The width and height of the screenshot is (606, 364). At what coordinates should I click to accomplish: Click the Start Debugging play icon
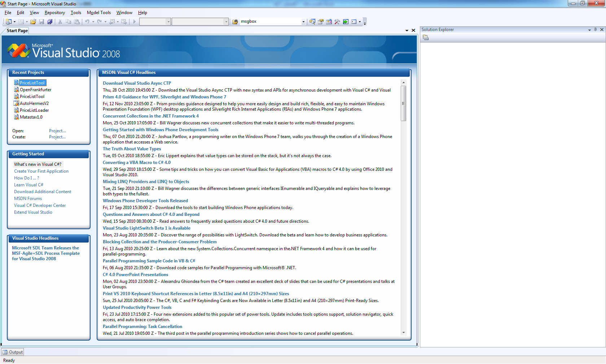134,22
